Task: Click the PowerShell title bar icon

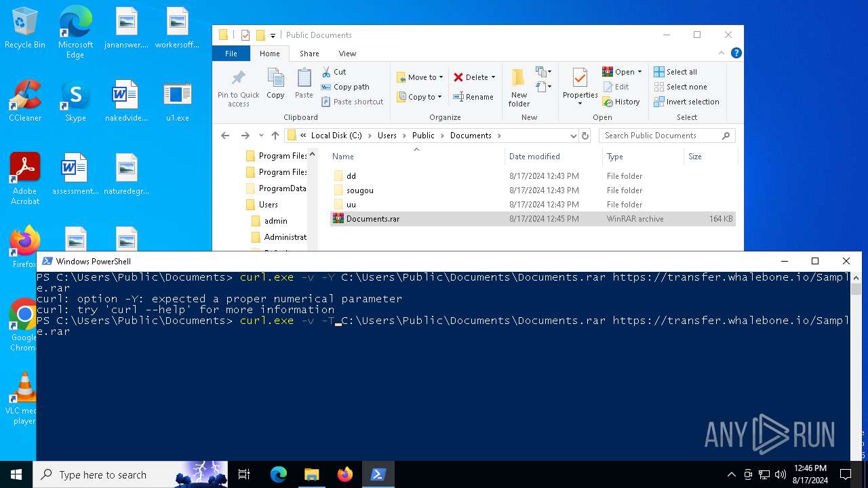Action: (47, 261)
